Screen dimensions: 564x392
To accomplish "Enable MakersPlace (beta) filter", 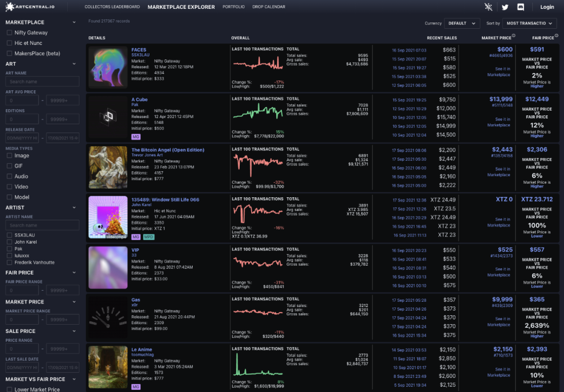I will pyautogui.click(x=9, y=53).
